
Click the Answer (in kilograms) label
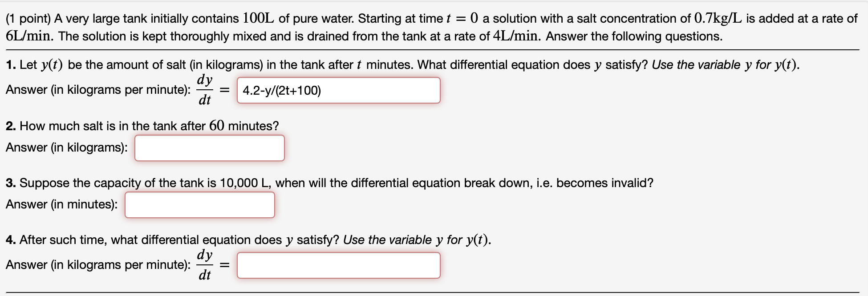click(67, 148)
